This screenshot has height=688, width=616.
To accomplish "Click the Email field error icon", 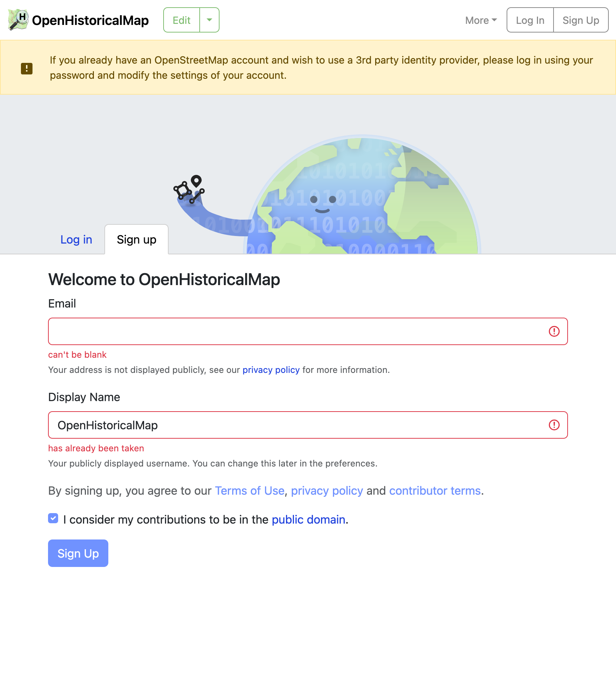I will click(554, 331).
